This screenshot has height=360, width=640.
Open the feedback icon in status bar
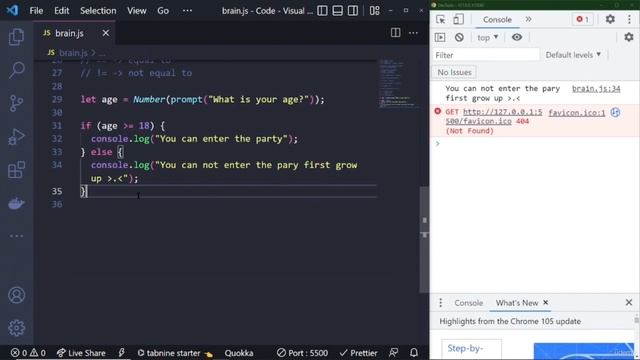click(393, 353)
